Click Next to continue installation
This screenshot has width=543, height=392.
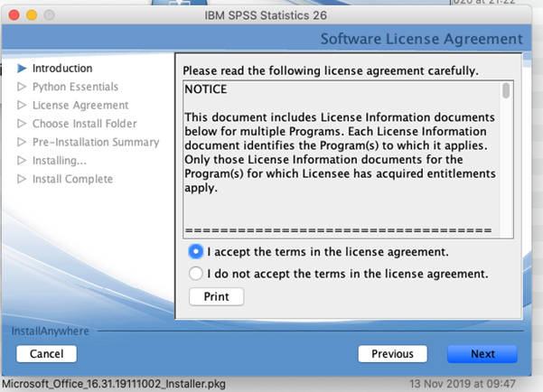[x=482, y=354]
